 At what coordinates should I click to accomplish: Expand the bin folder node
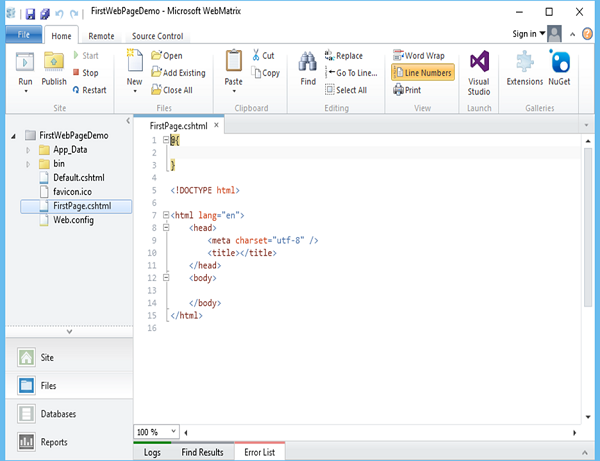(28, 164)
